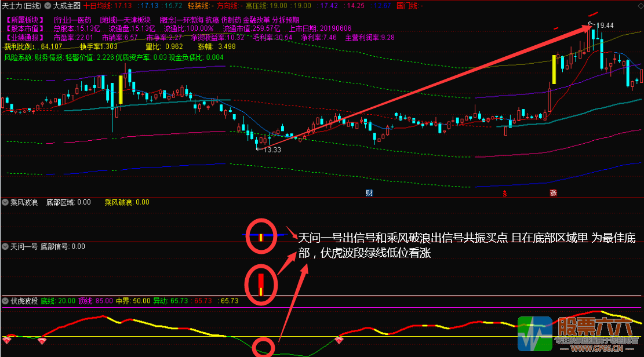Click the 十日均线 moving average legend
Image resolution: width=644 pixels, height=357 pixels.
(97, 6)
